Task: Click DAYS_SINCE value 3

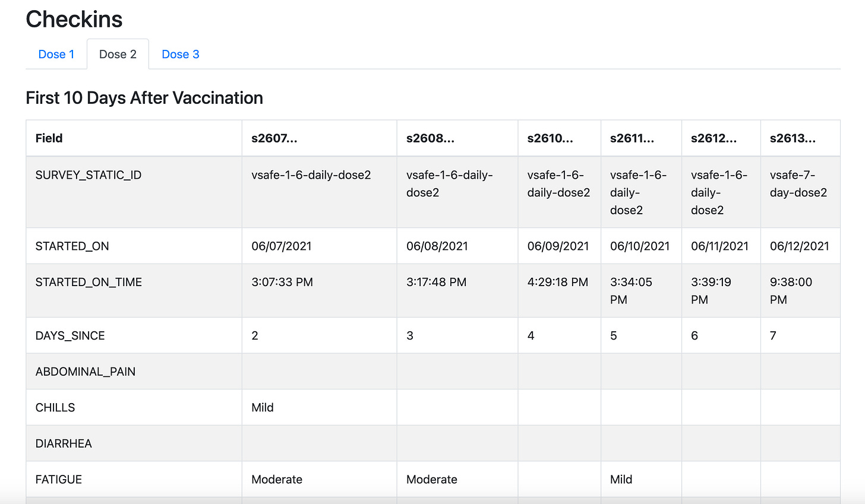Action: [x=410, y=336]
